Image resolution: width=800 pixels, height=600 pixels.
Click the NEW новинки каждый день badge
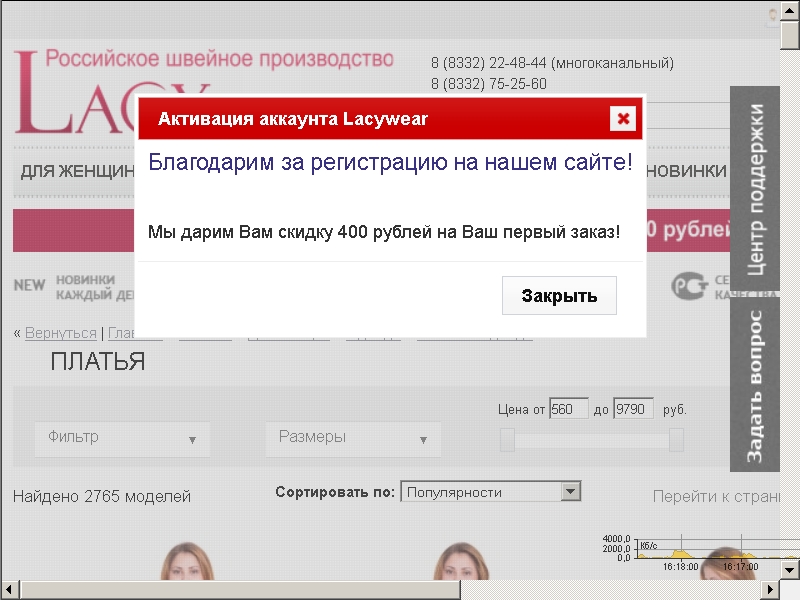coord(74,287)
